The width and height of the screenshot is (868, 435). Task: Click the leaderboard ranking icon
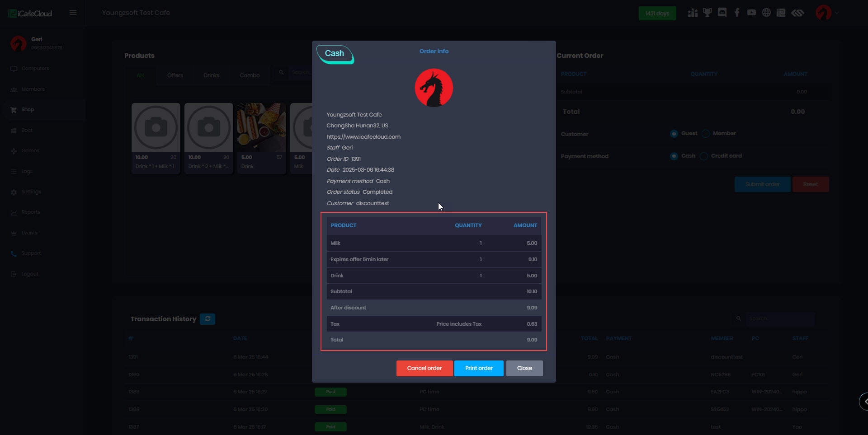pyautogui.click(x=693, y=13)
